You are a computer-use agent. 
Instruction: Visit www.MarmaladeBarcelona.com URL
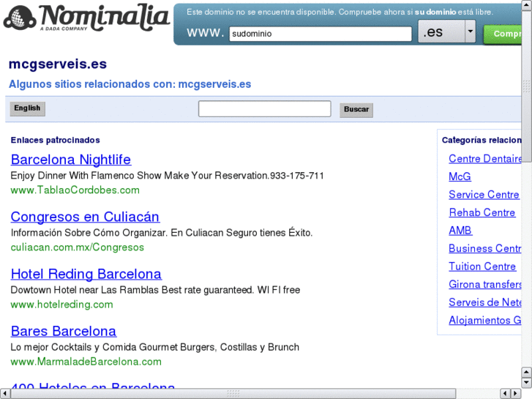tap(86, 362)
